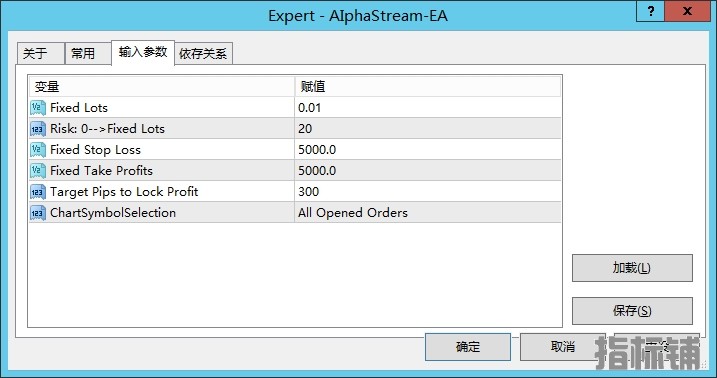The image size is (717, 378).
Task: Click the Target Pips to Lock Profit name
Action: [x=124, y=192]
